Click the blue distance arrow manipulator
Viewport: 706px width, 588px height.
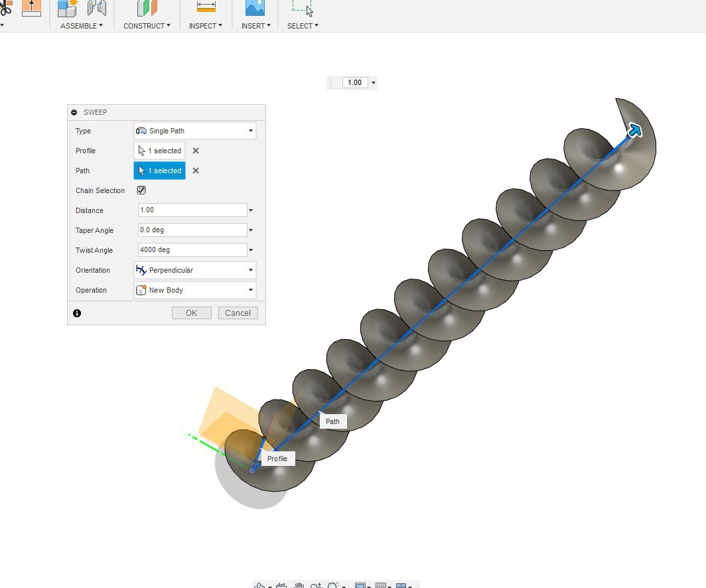pyautogui.click(x=634, y=131)
